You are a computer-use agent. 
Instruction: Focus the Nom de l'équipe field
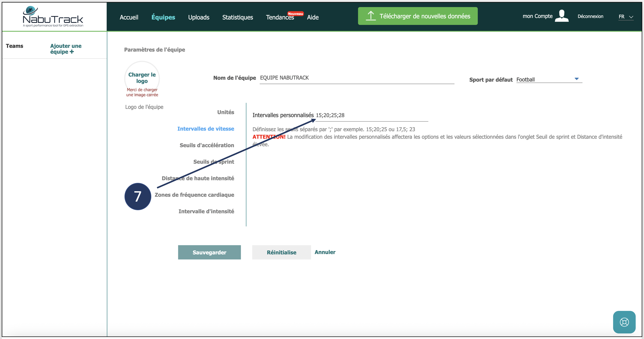click(x=357, y=78)
